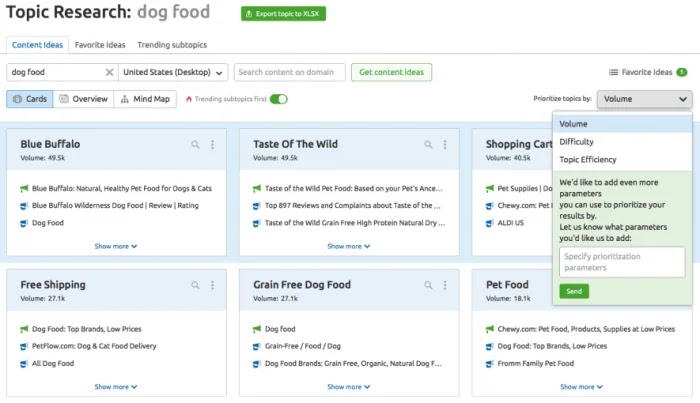Select Topic Efficiency option in prioritize list
This screenshot has width=700, height=403.
pyautogui.click(x=622, y=160)
